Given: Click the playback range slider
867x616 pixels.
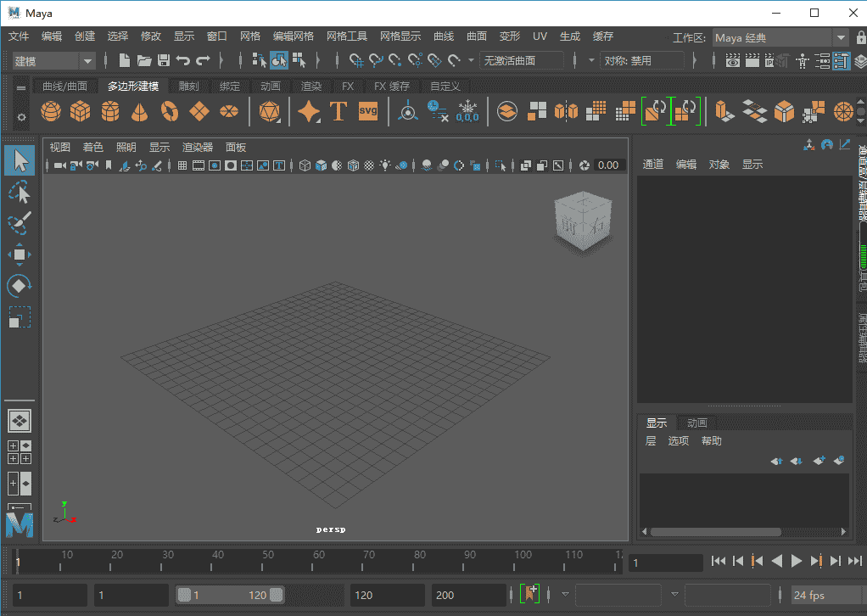Looking at the screenshot, I should (x=229, y=594).
